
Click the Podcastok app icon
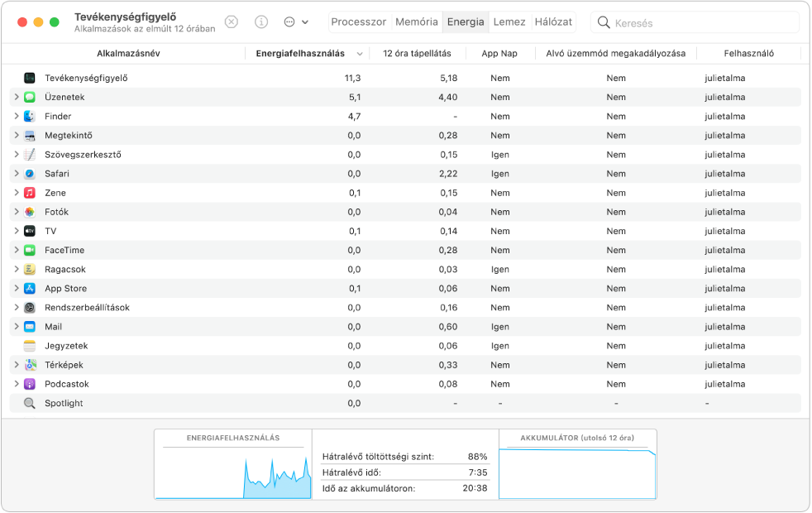[30, 384]
